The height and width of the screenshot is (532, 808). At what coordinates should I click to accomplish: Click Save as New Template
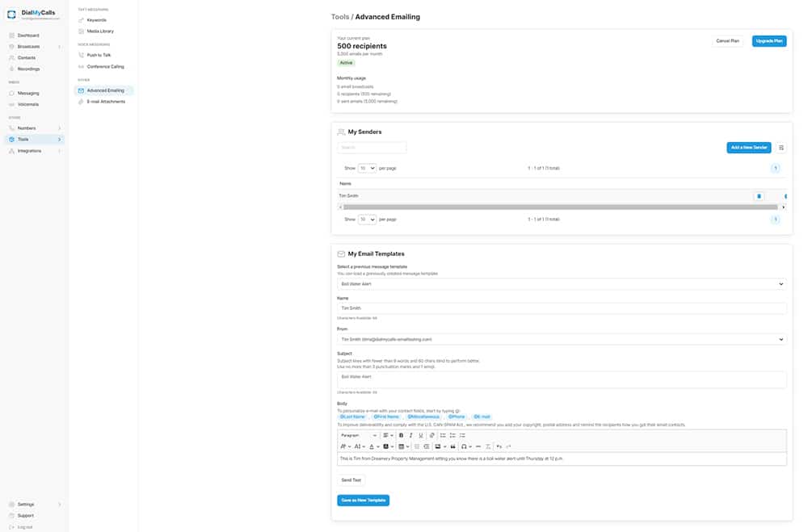(363, 501)
